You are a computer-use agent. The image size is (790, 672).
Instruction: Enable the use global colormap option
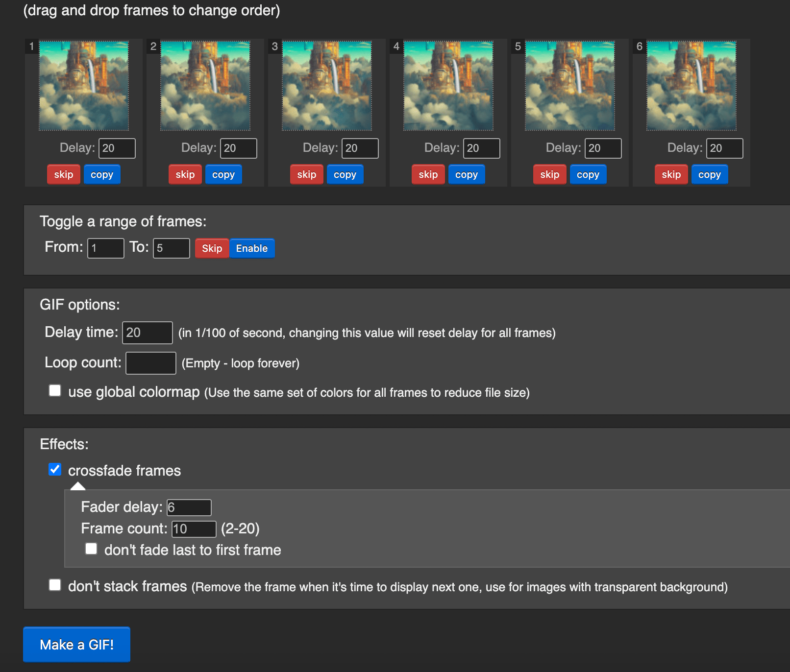click(54, 390)
